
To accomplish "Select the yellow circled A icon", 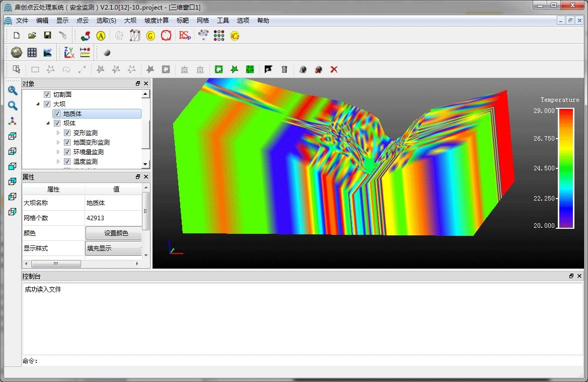I will pos(101,35).
